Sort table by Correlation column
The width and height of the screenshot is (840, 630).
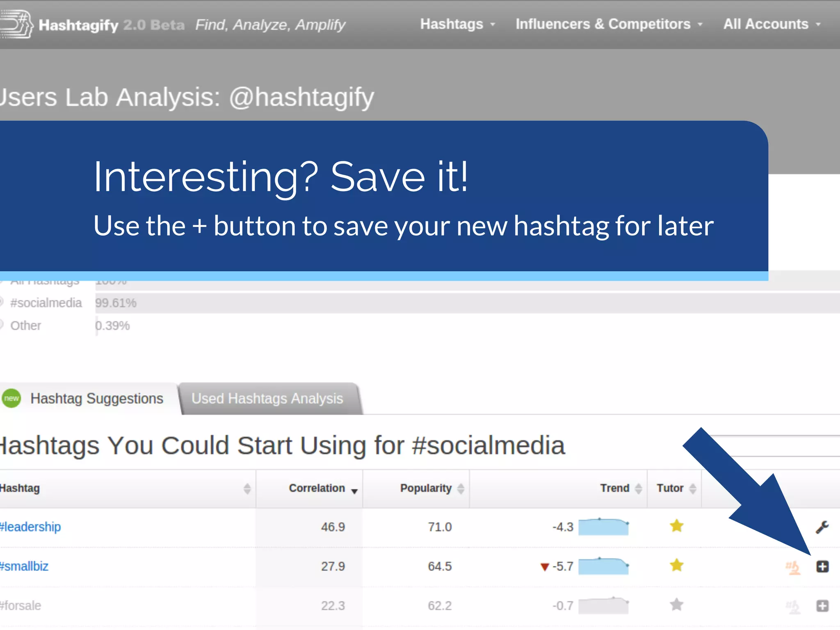tap(310, 488)
